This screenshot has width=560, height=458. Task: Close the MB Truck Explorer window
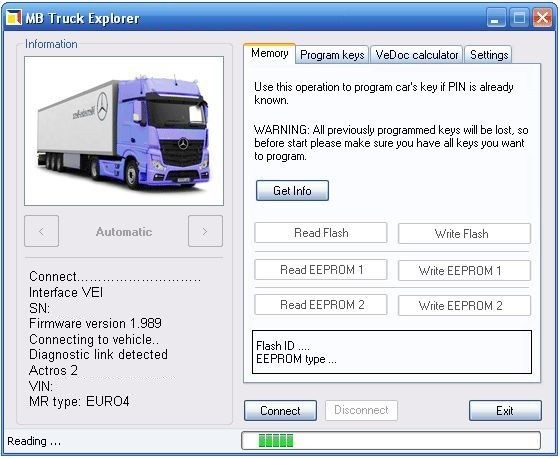click(x=542, y=18)
